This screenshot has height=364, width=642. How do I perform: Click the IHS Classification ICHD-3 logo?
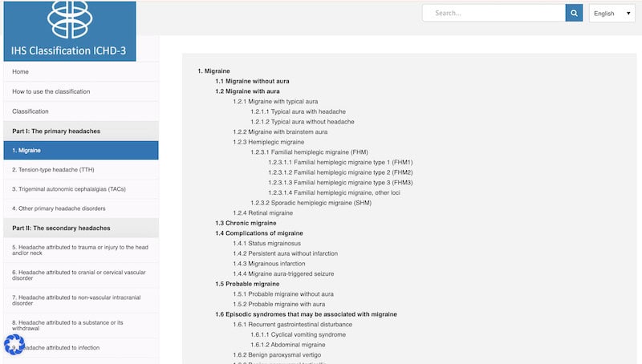[69, 30]
